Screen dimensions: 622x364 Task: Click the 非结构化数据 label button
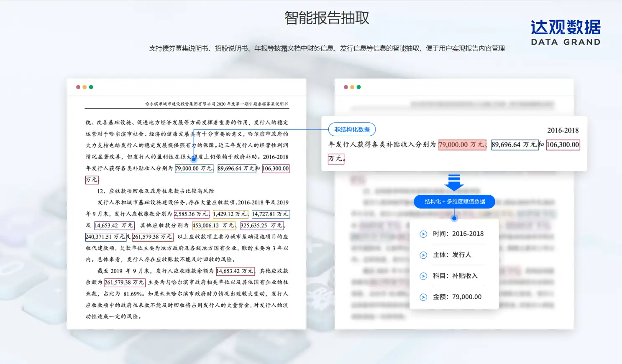click(x=352, y=130)
